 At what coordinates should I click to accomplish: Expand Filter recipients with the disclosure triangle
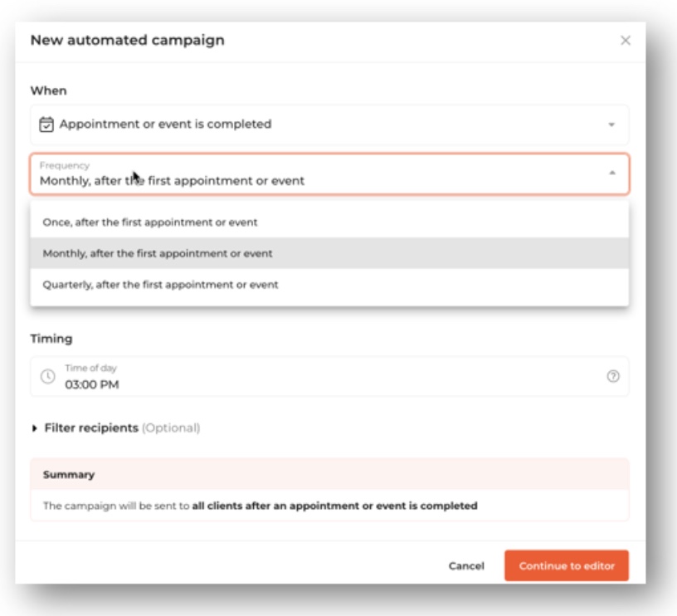point(35,428)
